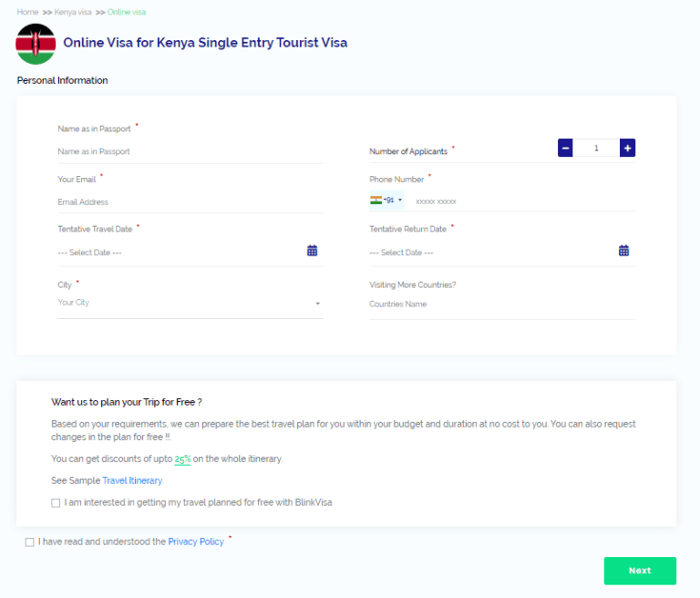Navigate to Kenya visa breadcrumb
700x598 pixels.
tap(73, 12)
